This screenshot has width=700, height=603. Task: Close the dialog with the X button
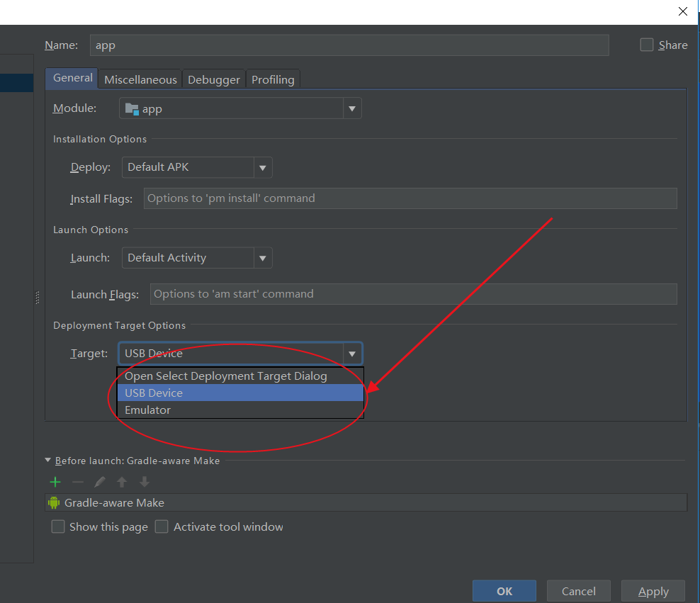coord(682,11)
